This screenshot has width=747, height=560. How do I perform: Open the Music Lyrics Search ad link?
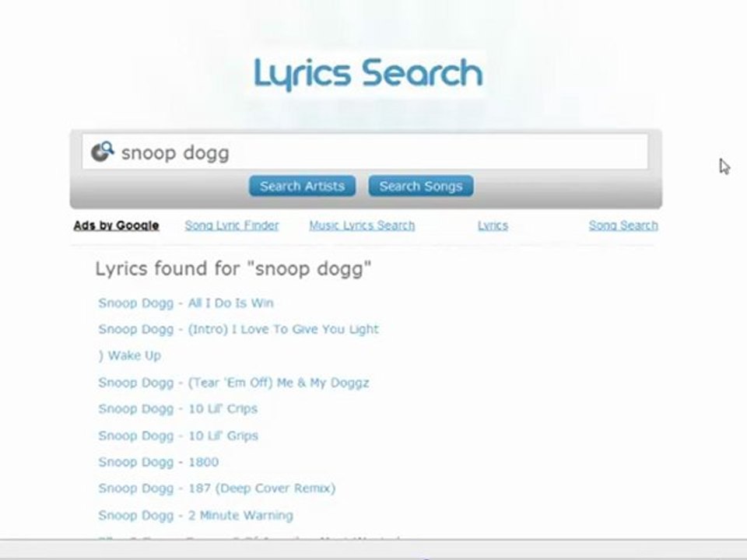pos(362,226)
